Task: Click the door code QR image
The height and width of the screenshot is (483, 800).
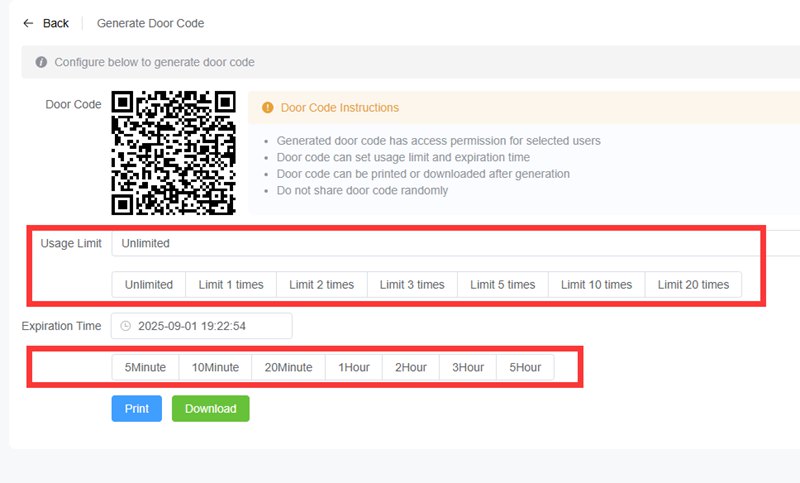Action: 172,152
